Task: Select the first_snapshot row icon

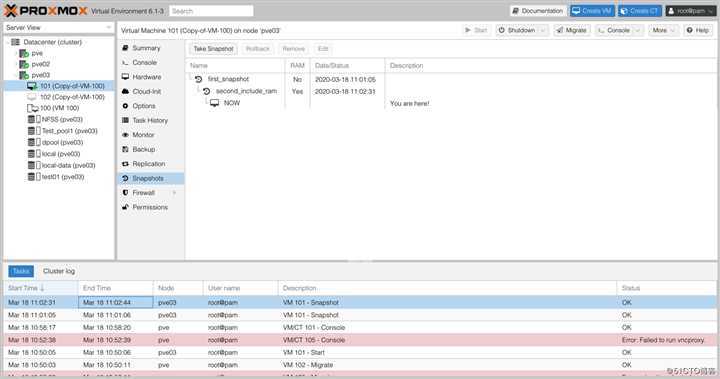Action: tap(198, 79)
